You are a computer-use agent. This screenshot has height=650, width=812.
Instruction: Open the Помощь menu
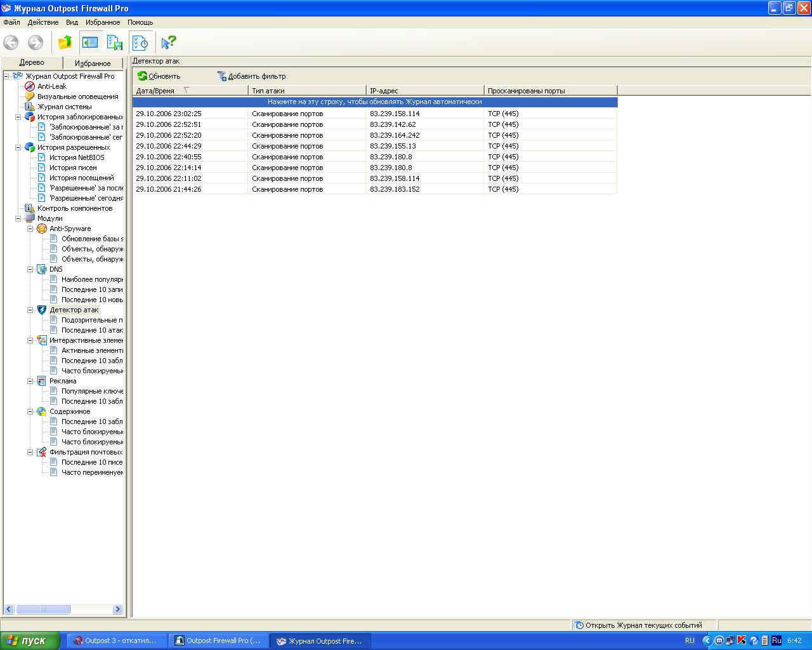140,22
